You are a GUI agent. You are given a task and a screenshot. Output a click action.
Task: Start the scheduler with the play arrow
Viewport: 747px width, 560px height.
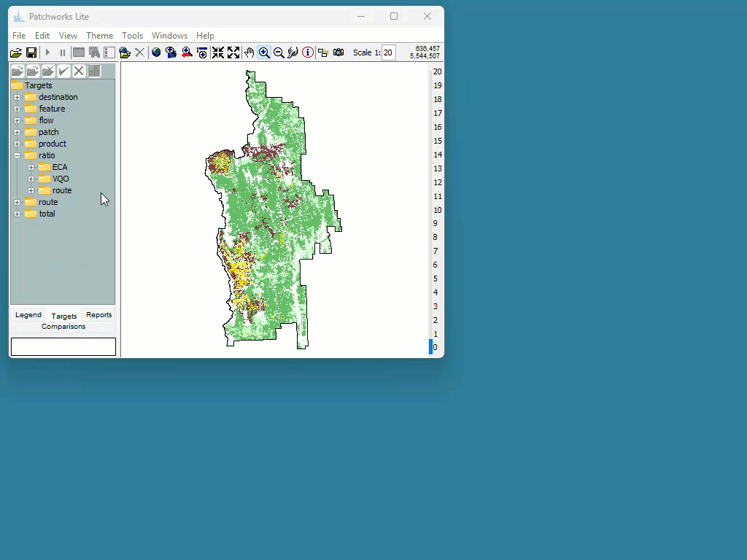47,52
